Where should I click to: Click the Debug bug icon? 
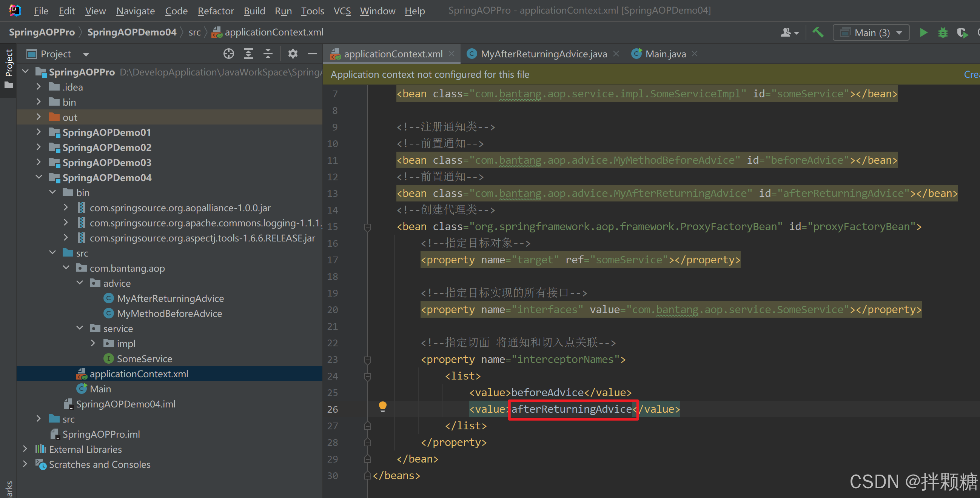click(943, 33)
